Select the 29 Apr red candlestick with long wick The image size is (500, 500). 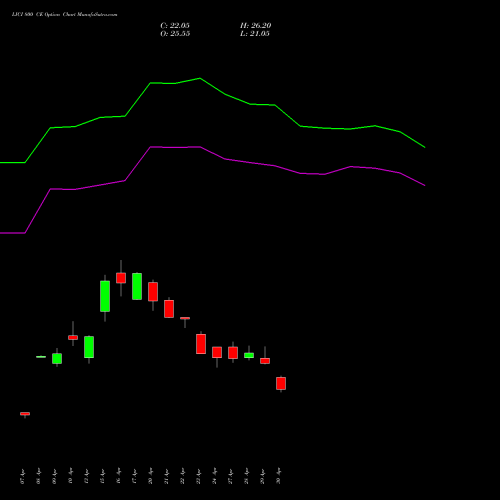click(x=265, y=361)
